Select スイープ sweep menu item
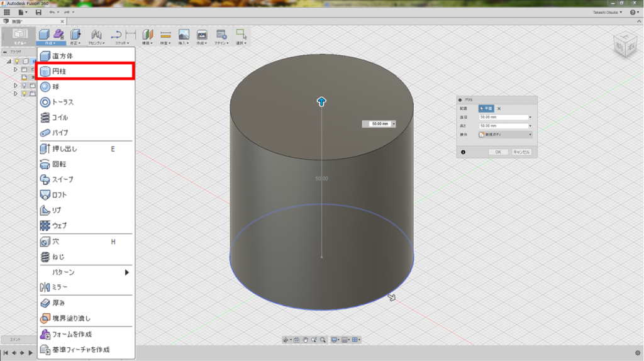The image size is (644, 361). 86,179
